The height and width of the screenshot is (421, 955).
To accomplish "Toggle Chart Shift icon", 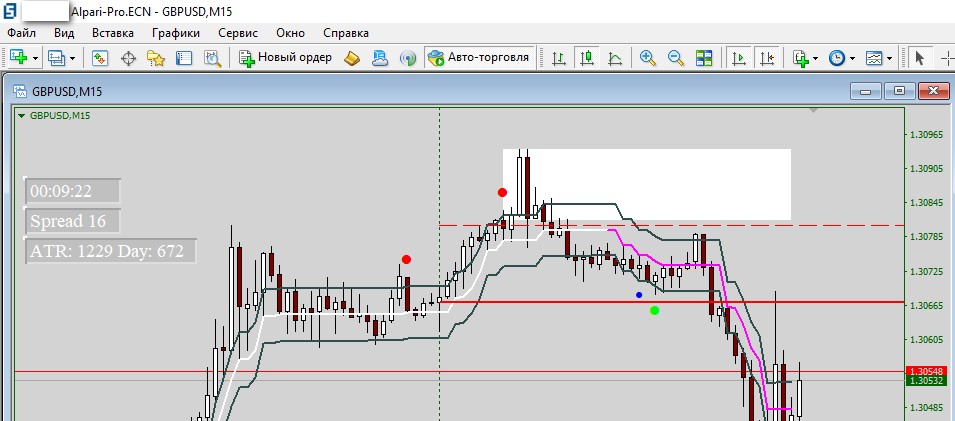I will [x=767, y=58].
